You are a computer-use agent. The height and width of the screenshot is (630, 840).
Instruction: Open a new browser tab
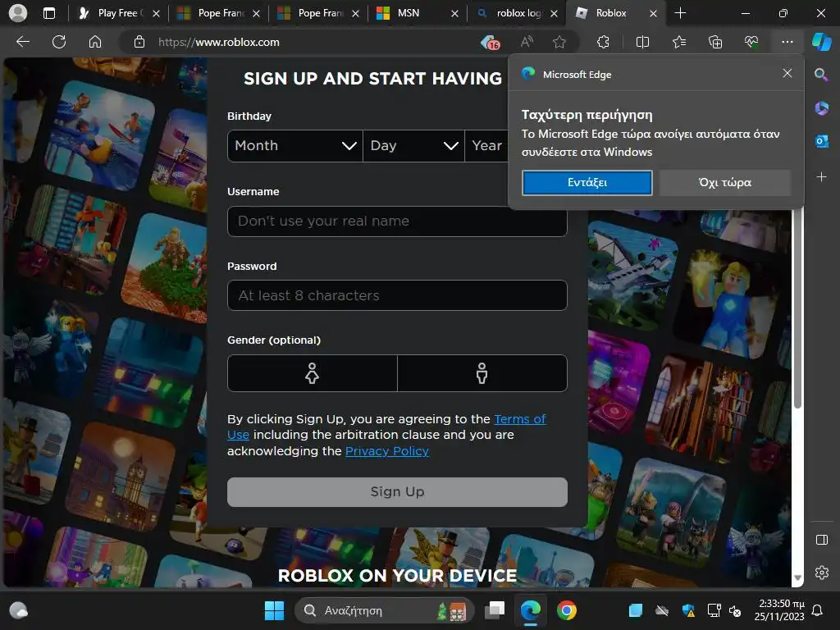[x=680, y=13]
